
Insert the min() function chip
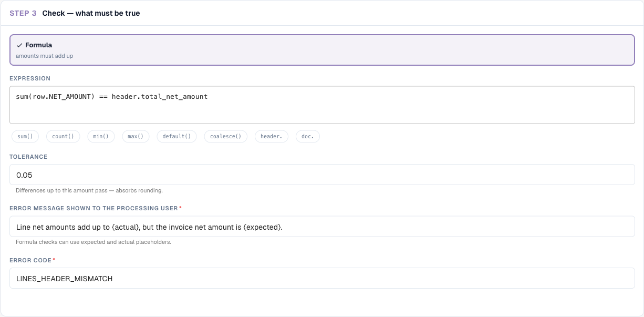101,136
